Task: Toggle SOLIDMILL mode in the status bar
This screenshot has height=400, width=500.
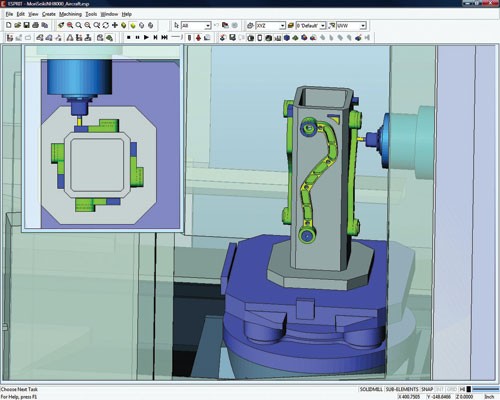Action: pyautogui.click(x=371, y=389)
